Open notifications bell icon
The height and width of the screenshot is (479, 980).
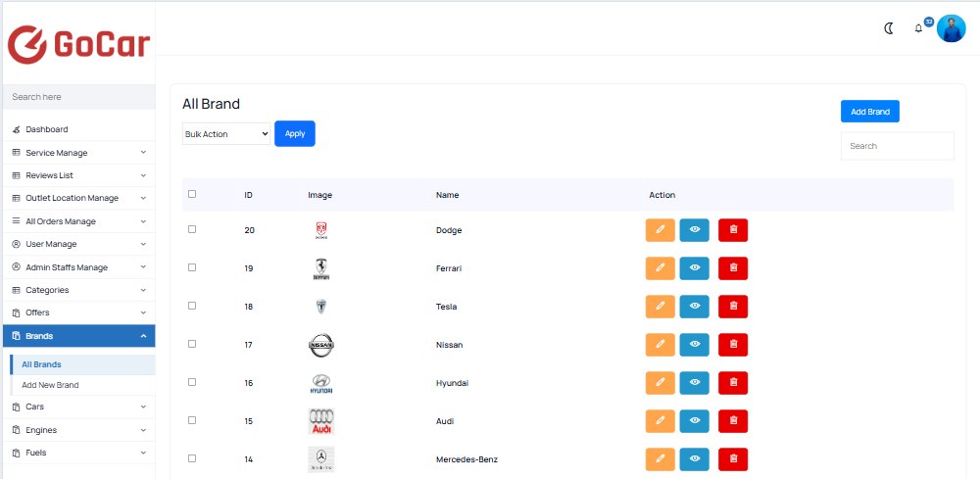[x=918, y=28]
